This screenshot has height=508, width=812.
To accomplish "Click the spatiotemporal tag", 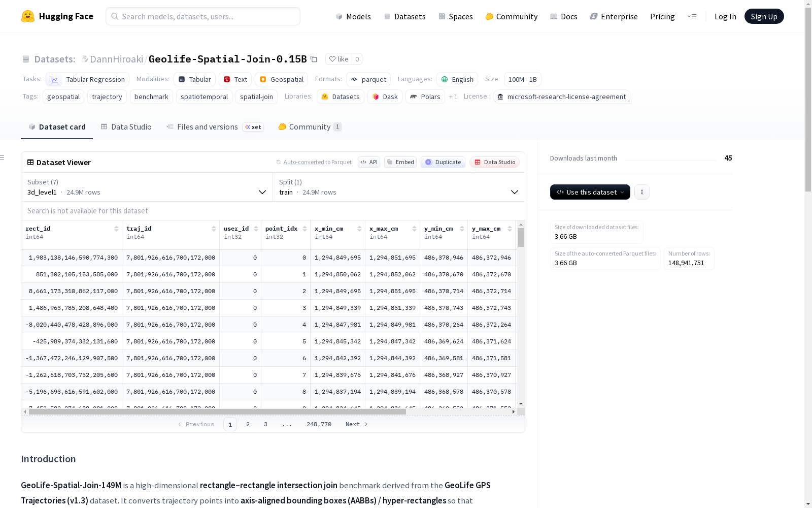I will pos(204,97).
